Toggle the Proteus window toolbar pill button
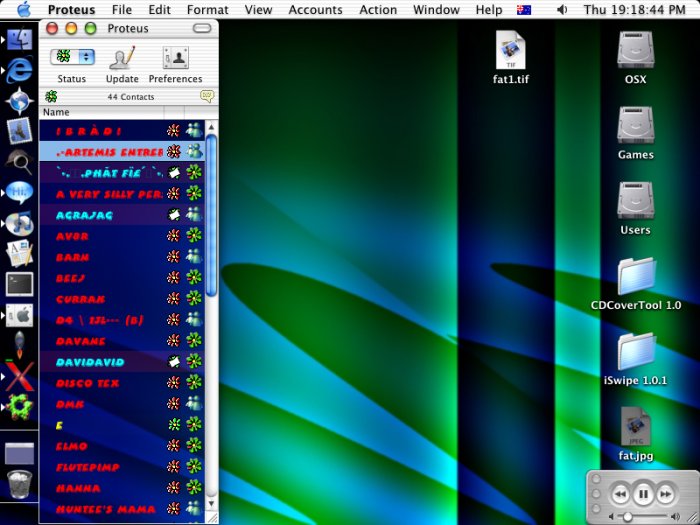This screenshot has height=525, width=700. pyautogui.click(x=202, y=28)
